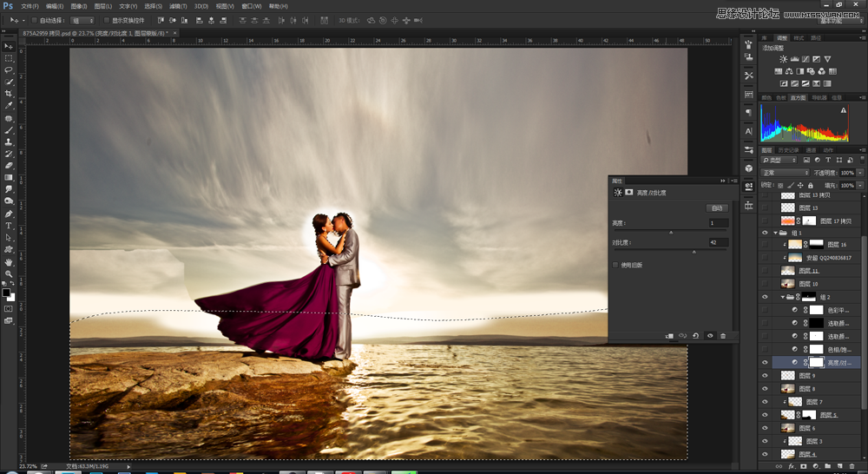Select the Eraser tool
Viewport: 868px width, 474px height.
point(9,166)
